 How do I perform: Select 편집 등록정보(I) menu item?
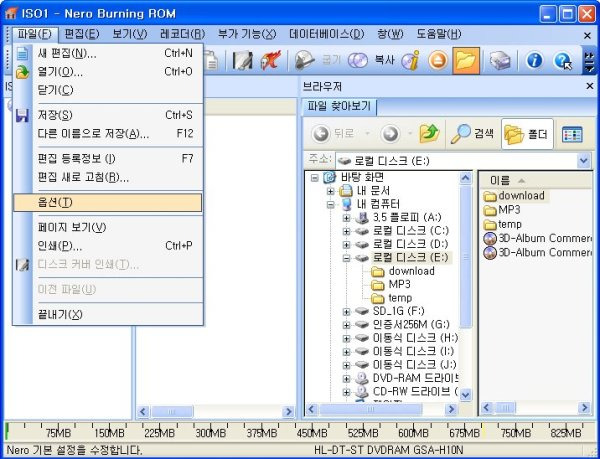point(108,159)
